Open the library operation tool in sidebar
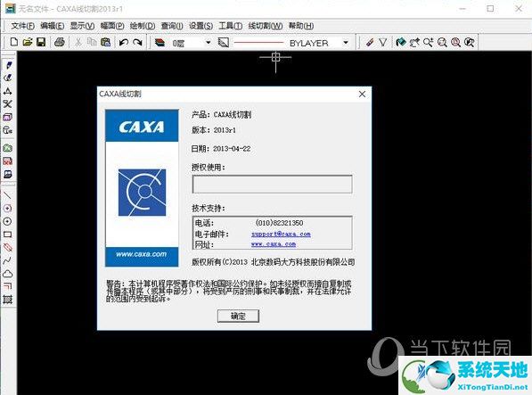Image resolution: width=532 pixels, height=395 pixels. [x=8, y=130]
